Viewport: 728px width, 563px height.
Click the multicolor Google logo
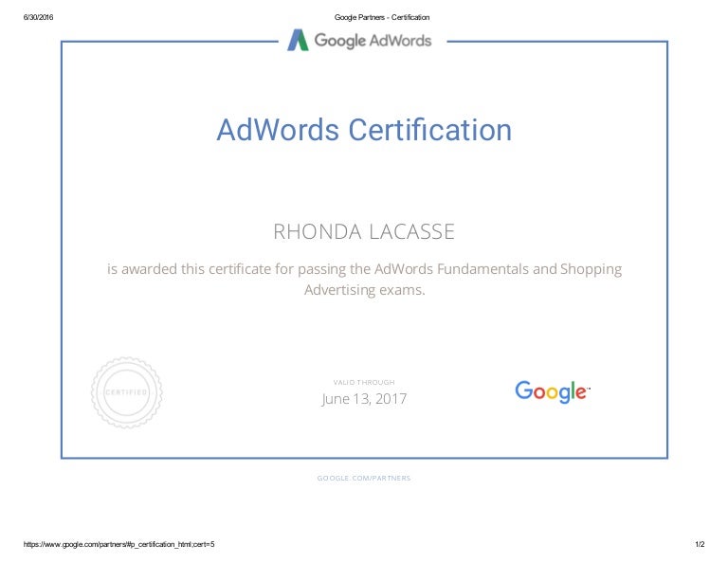[x=553, y=391]
